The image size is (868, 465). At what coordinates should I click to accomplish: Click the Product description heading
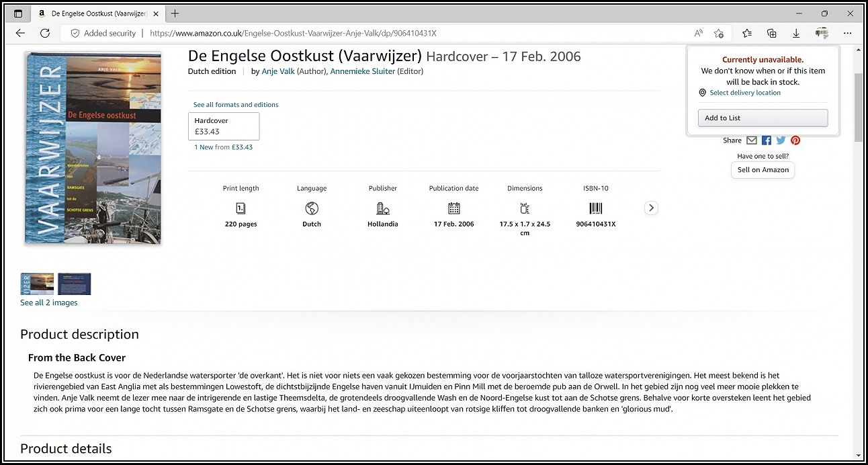(x=79, y=335)
